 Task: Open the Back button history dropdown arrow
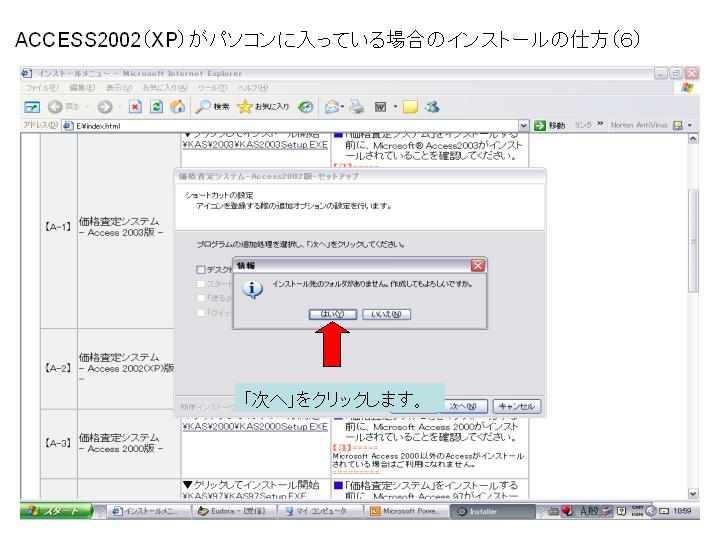pos(88,107)
